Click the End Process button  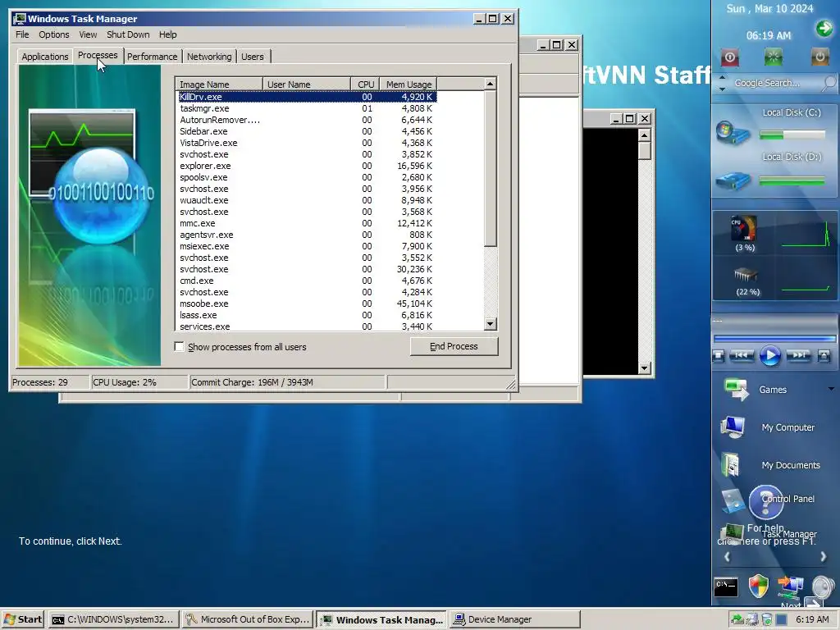(x=454, y=346)
